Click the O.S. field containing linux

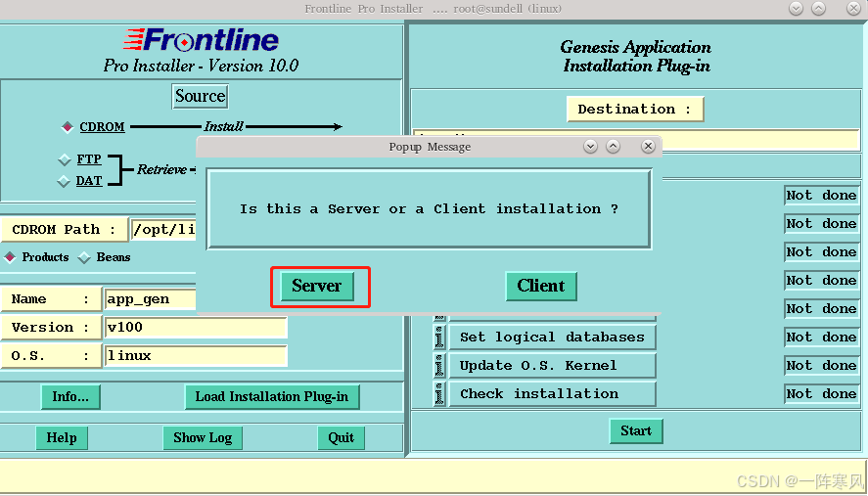click(x=196, y=355)
